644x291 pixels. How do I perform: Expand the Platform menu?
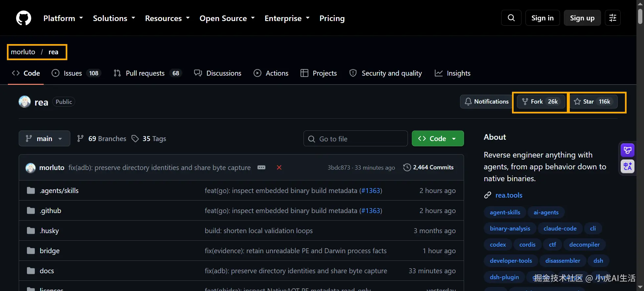[63, 18]
